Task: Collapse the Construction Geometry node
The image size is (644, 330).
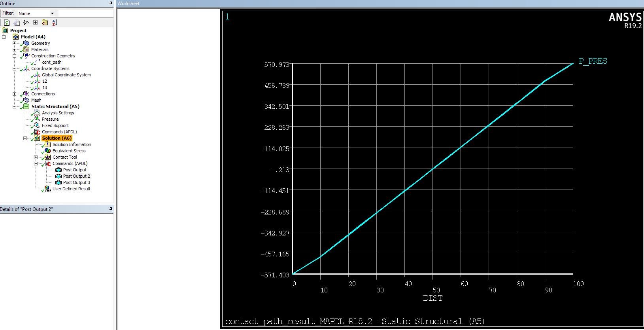Action: tap(14, 56)
